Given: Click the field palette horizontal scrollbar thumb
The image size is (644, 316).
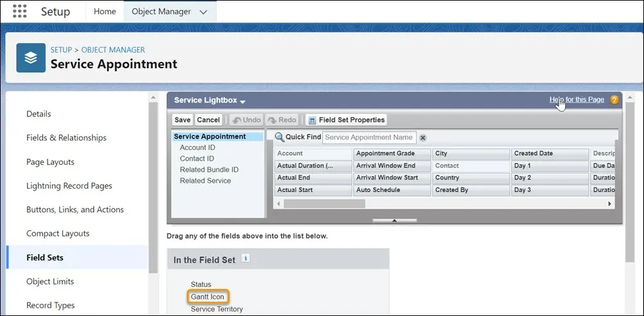Looking at the screenshot, I should (324, 203).
